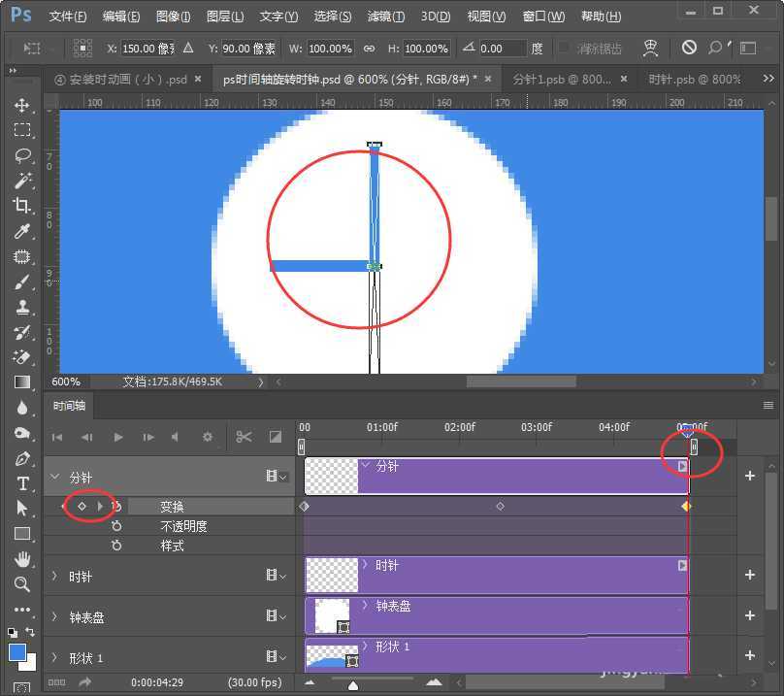784x696 pixels.
Task: Click the scissors split-at-playhead icon
Action: point(244,437)
